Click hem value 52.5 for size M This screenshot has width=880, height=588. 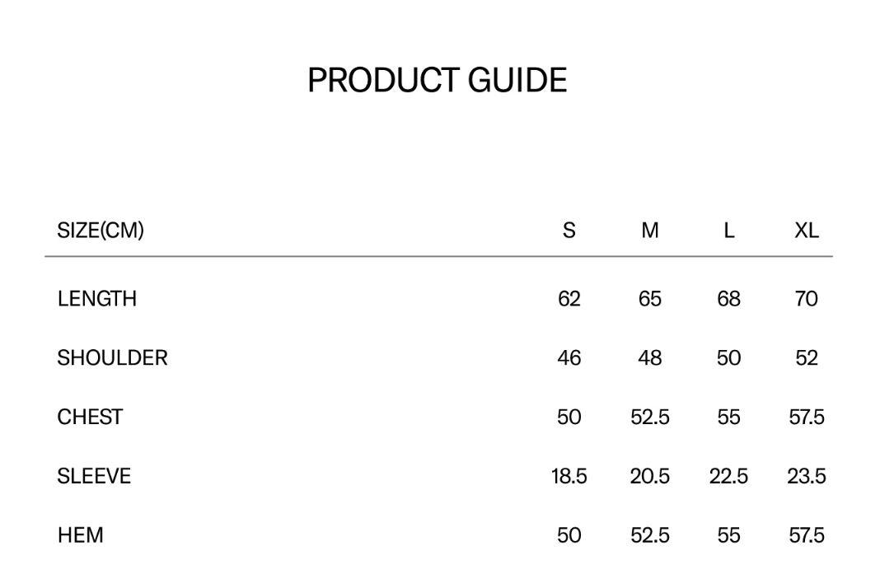coord(650,534)
